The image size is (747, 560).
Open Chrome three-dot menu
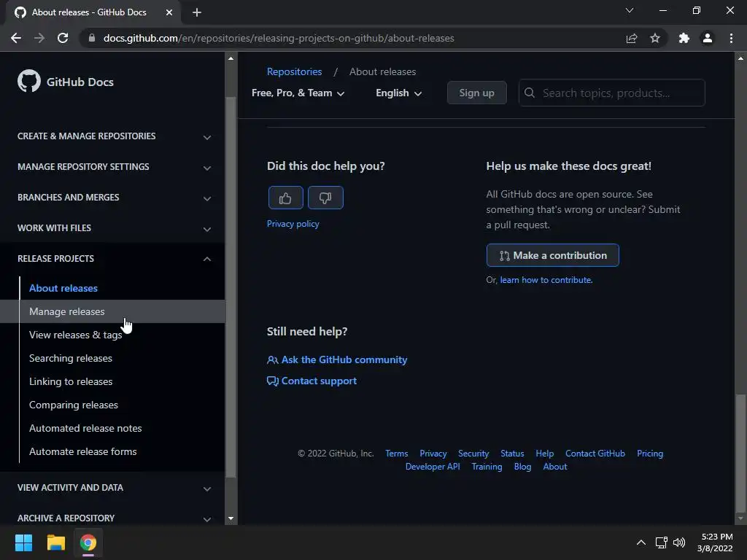731,38
